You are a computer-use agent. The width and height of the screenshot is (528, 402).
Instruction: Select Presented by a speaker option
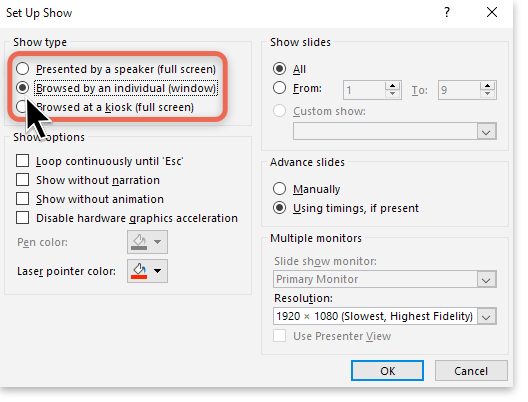coord(23,69)
